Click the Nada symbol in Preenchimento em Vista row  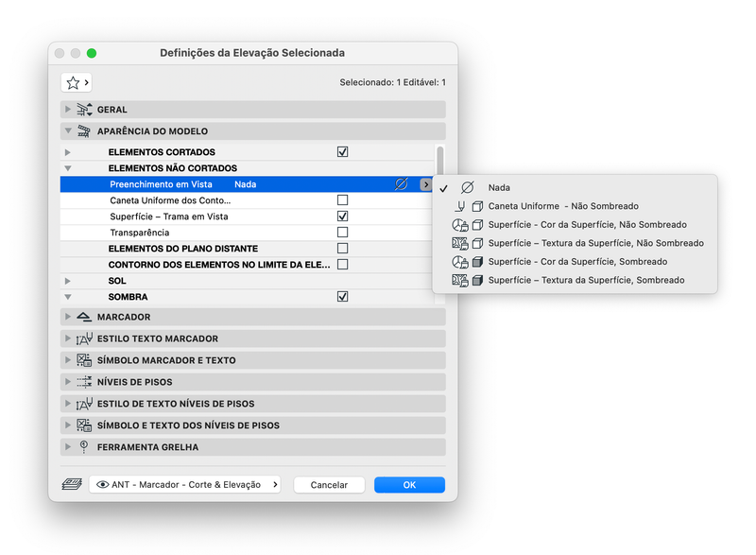(x=401, y=184)
